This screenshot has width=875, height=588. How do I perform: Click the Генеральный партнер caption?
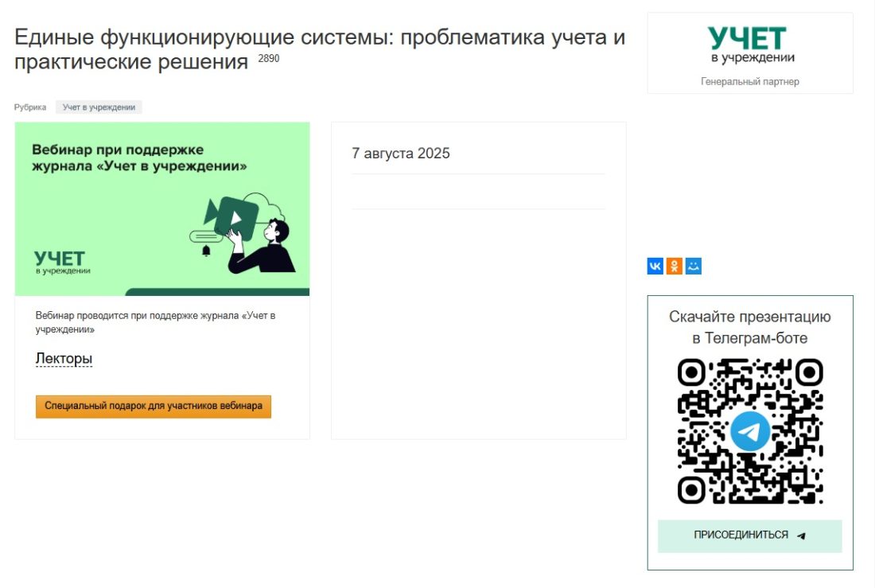pos(749,81)
